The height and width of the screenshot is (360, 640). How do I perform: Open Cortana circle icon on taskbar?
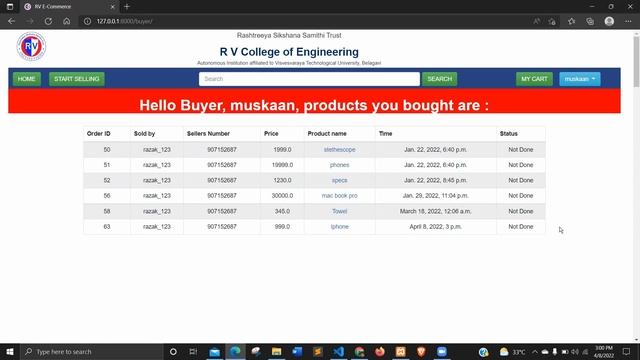tap(173, 351)
